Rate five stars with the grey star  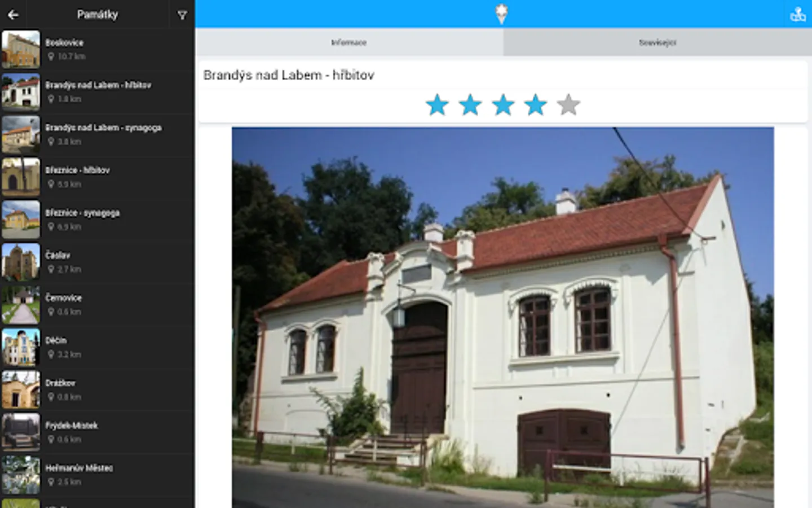click(x=568, y=105)
